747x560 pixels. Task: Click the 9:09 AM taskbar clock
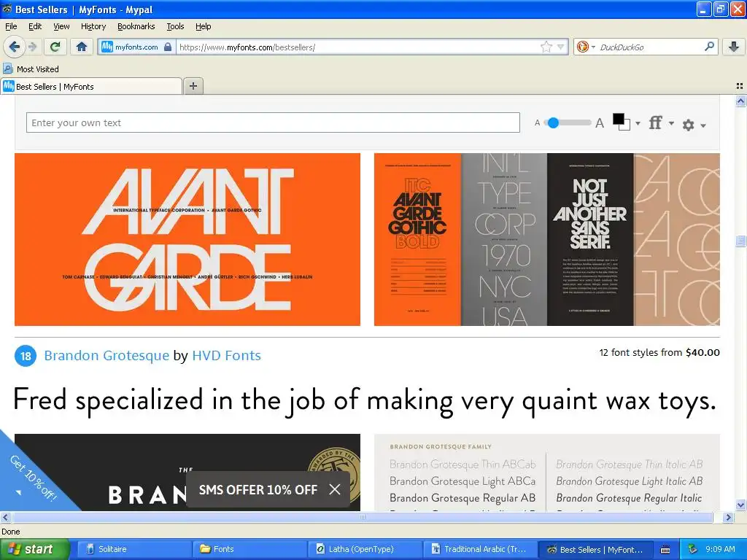pos(720,549)
